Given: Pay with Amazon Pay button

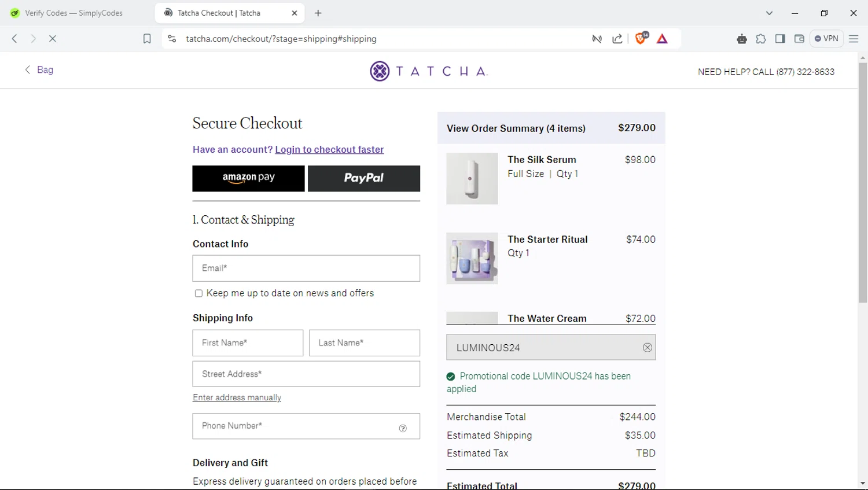Looking at the screenshot, I should (x=248, y=178).
